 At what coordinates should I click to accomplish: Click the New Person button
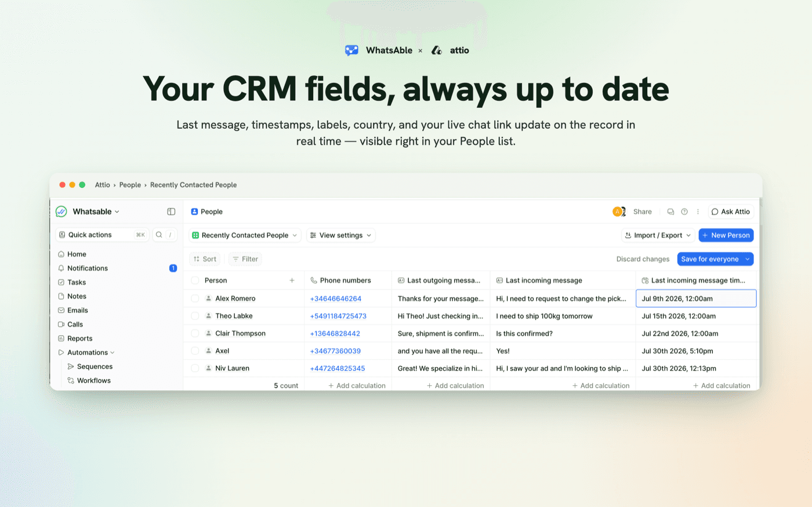pos(726,236)
